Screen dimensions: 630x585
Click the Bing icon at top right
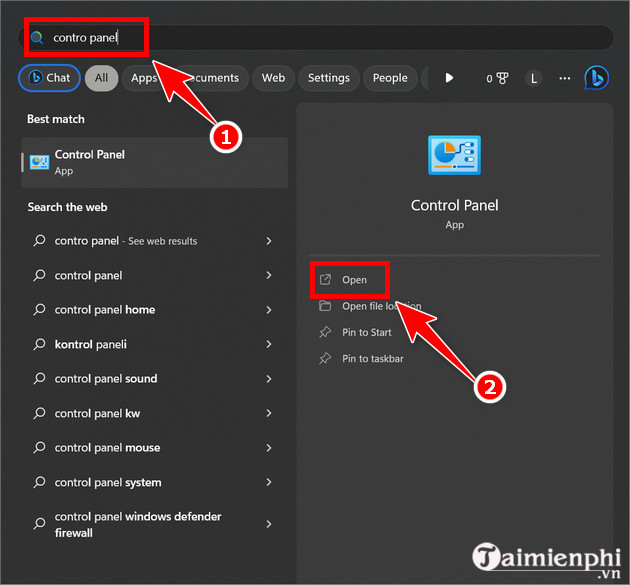click(x=597, y=78)
